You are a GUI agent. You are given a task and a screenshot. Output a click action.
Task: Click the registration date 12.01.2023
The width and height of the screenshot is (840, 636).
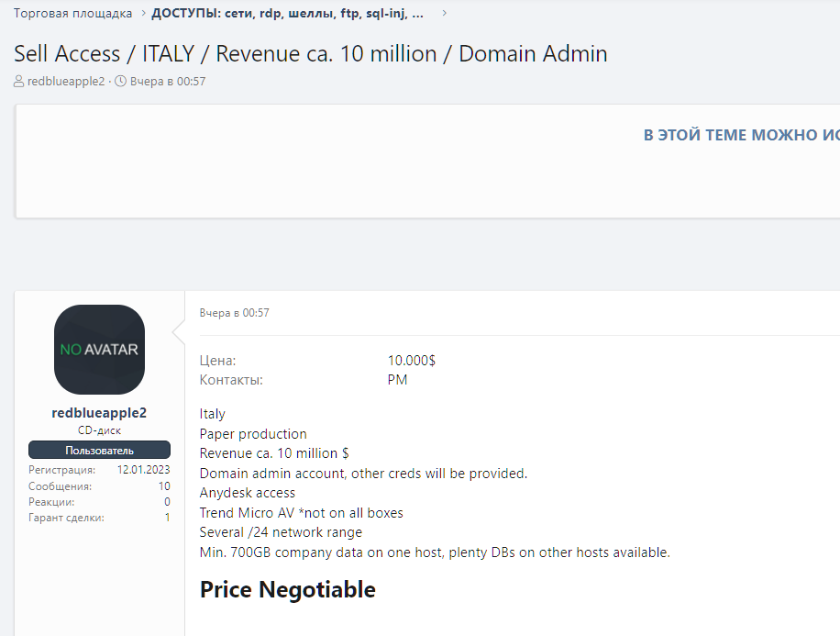tap(143, 470)
